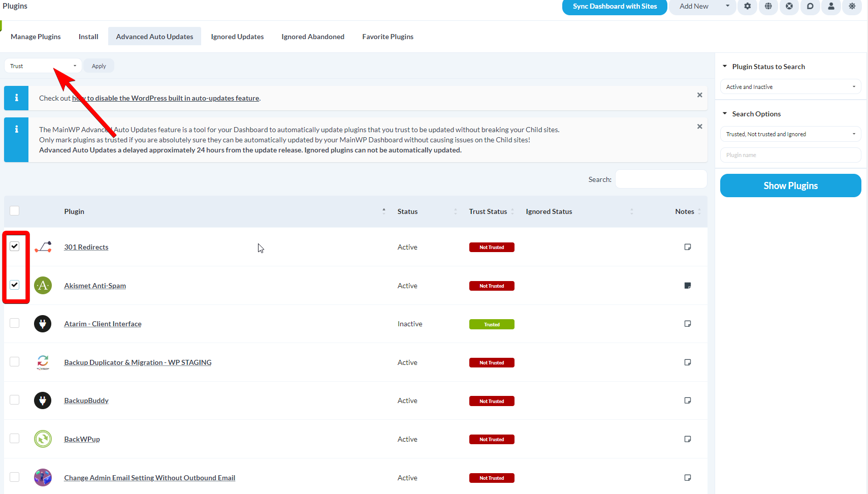Toggle the select-all checkbox in table header
The height and width of the screenshot is (494, 868).
(x=14, y=210)
